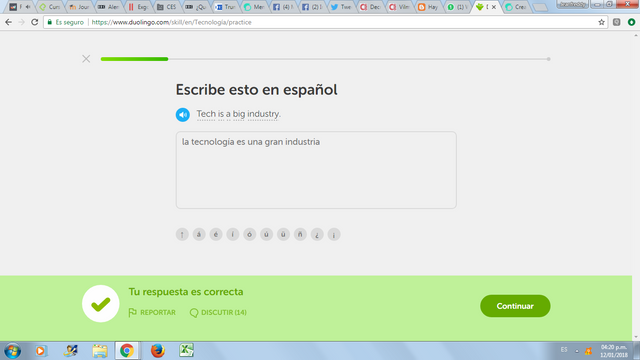Screen dimensions: 640x360
Task: Insert the inverted question mark ¿
Action: pos(317,234)
